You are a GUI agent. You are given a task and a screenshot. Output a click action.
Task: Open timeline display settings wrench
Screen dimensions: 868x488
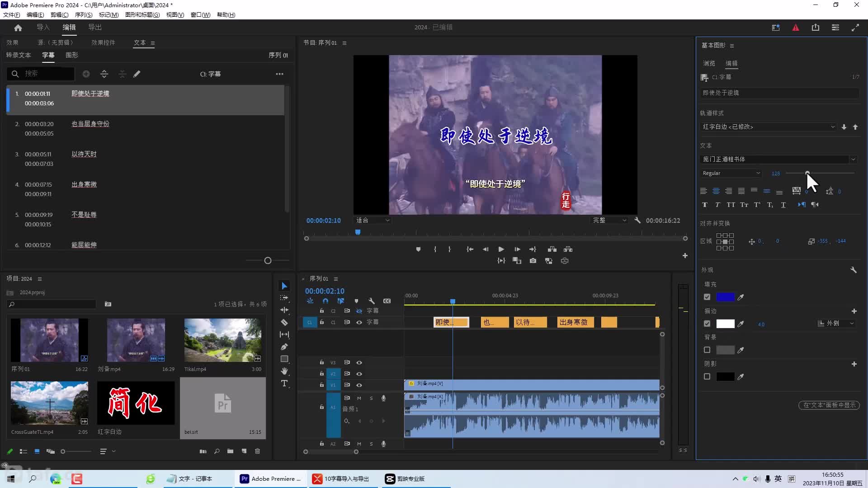tap(372, 301)
